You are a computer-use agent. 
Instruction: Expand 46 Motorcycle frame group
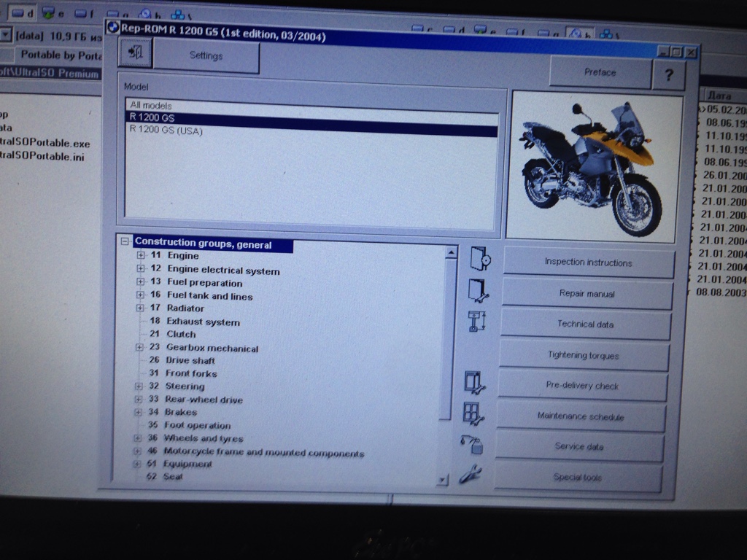coord(137,451)
